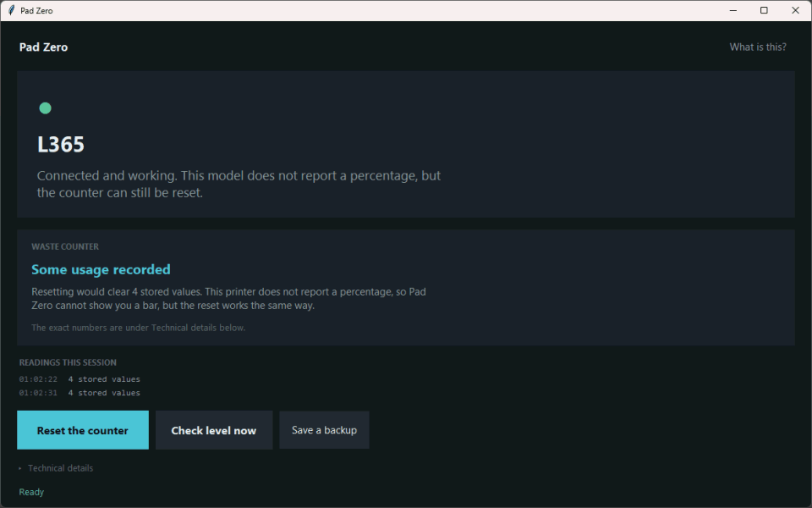This screenshot has height=508, width=812.
Task: Click the Some usage recorded heading
Action: (101, 269)
